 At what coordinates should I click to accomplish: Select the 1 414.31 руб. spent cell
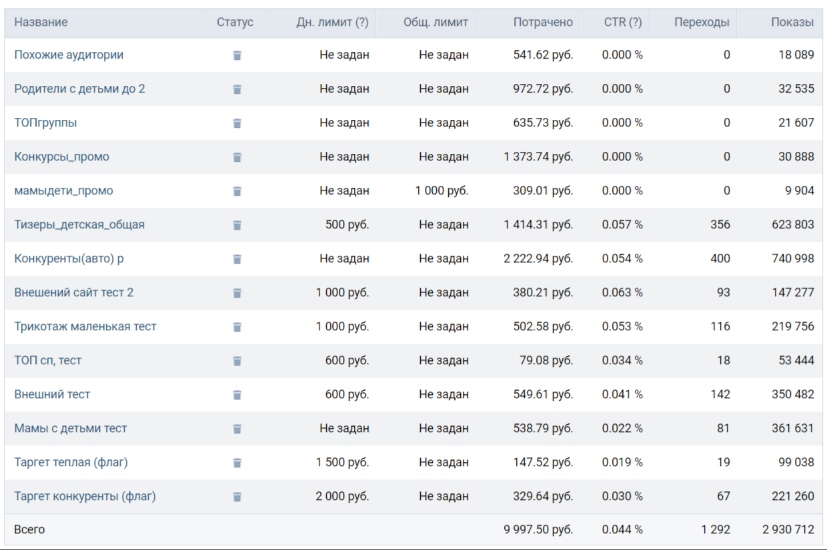point(538,225)
